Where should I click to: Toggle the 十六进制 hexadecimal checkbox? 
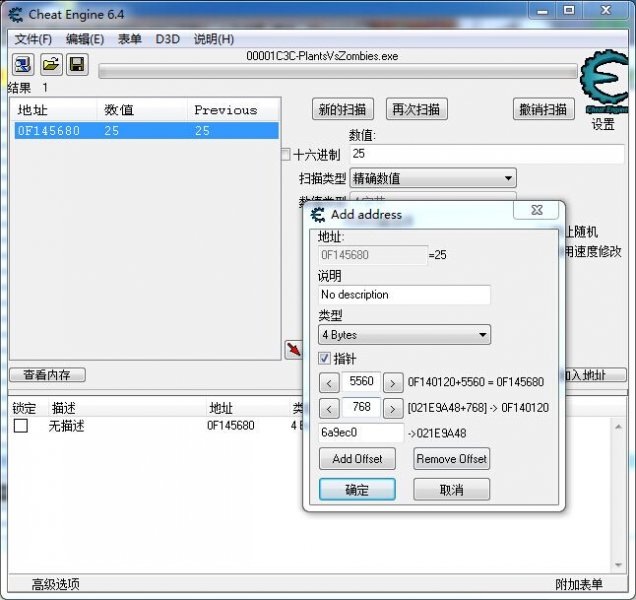click(286, 155)
